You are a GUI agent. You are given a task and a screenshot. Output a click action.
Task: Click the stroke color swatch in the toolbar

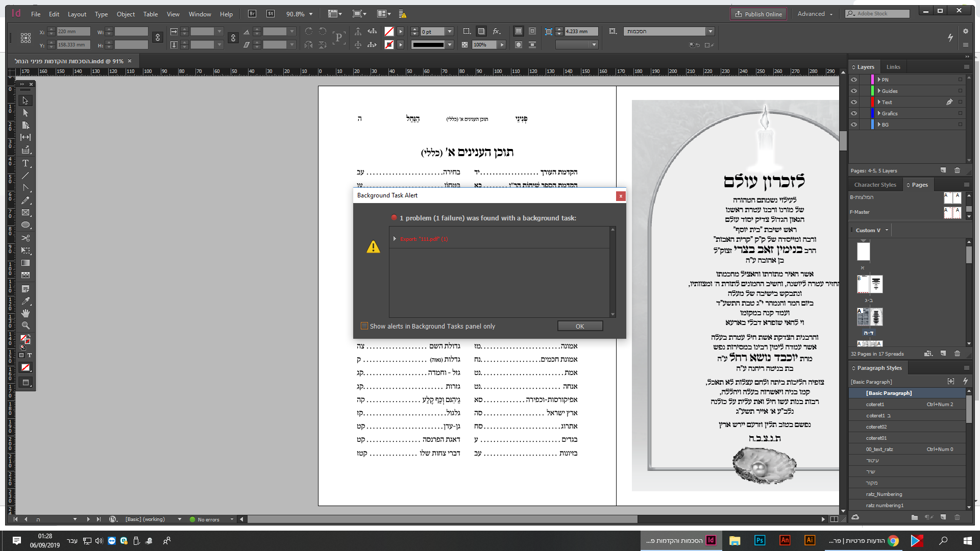[389, 44]
